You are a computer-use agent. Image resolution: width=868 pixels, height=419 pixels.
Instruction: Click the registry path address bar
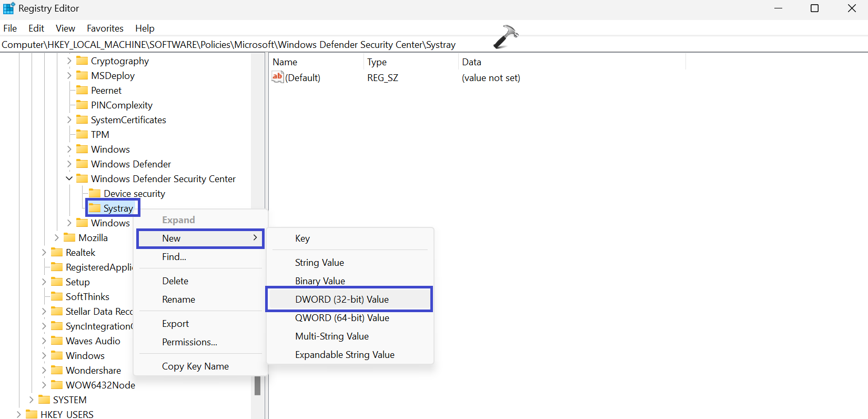228,45
